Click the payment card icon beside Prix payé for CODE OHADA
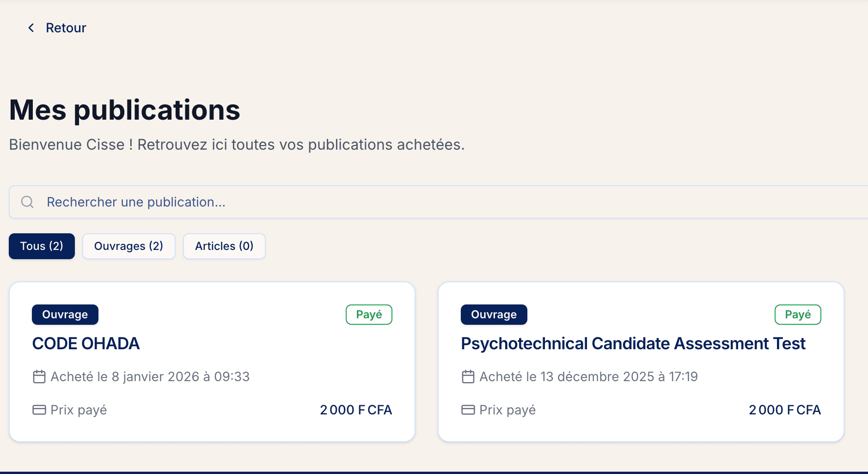Screen dimensions: 868x474 (39, 409)
